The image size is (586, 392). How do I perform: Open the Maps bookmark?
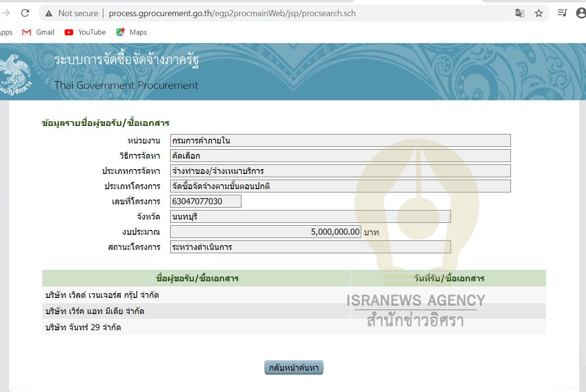pyautogui.click(x=132, y=32)
